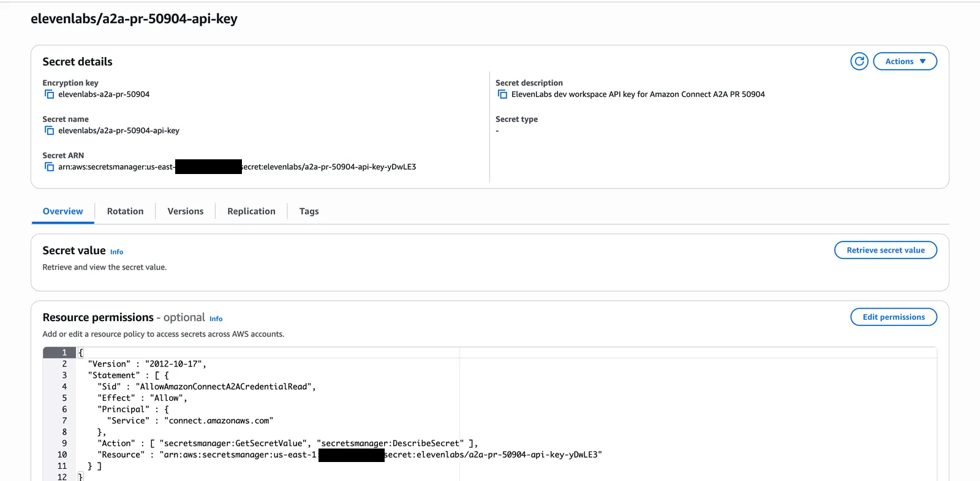Click the page title elevenlabs/a2a-pr-50904-api-key
The height and width of the screenshot is (481, 980).
pos(134,19)
